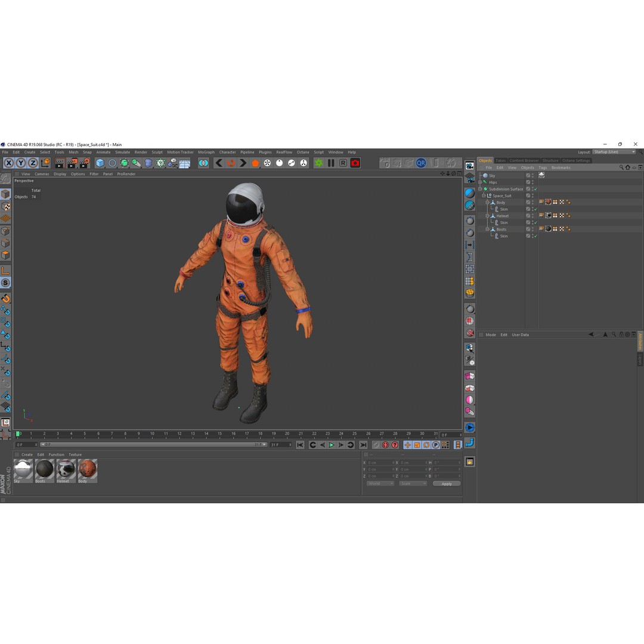Open the Scale mode dropdown

[x=413, y=484]
